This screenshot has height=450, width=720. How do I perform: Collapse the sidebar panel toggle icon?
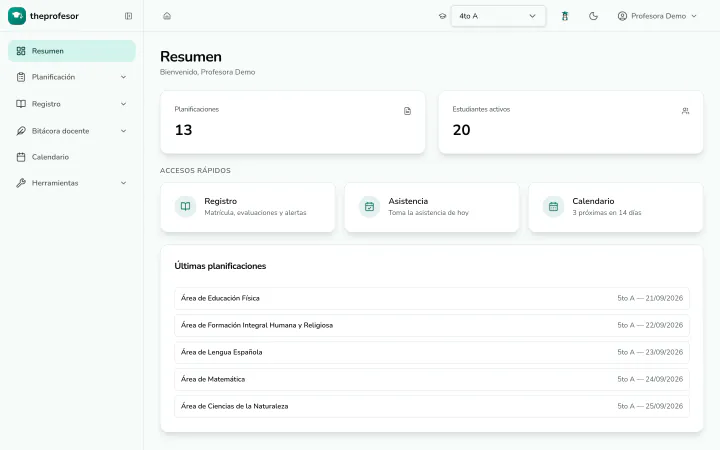[129, 16]
